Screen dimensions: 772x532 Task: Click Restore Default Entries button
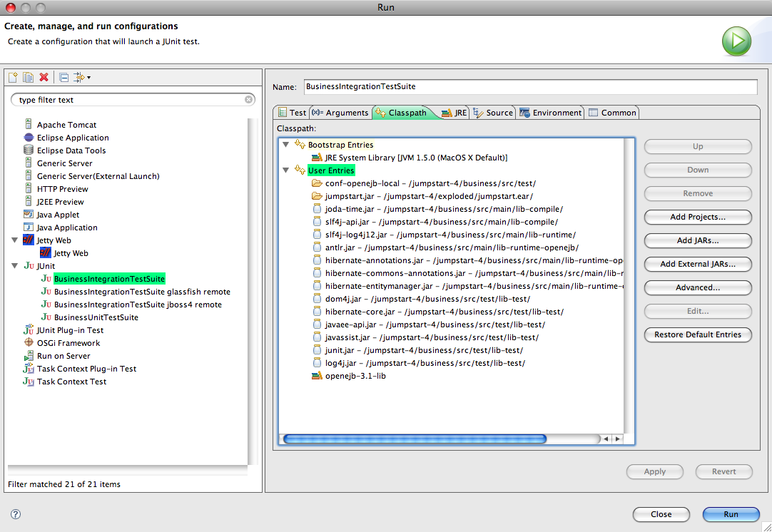point(698,334)
